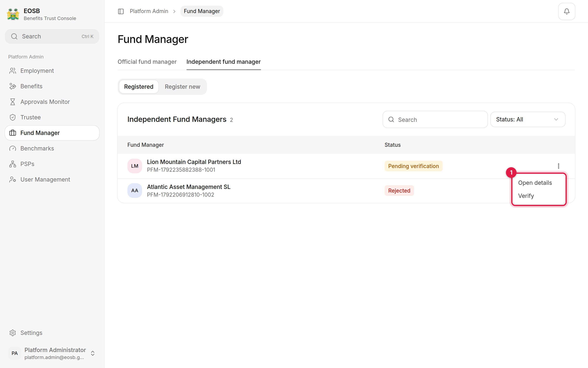Click the EOSB coat of arms logo
Screen dimensions: 588x368
[x=13, y=14]
